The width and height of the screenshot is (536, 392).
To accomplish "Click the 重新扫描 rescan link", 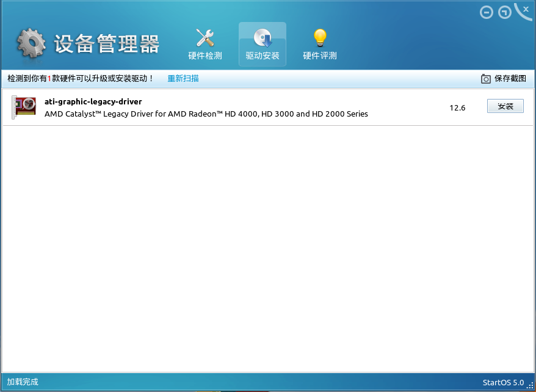I will click(183, 79).
